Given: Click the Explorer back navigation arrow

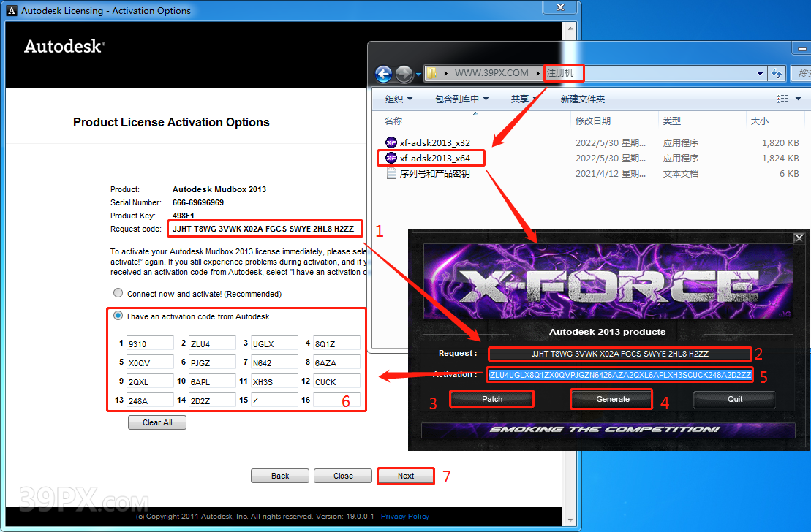Looking at the screenshot, I should point(383,74).
